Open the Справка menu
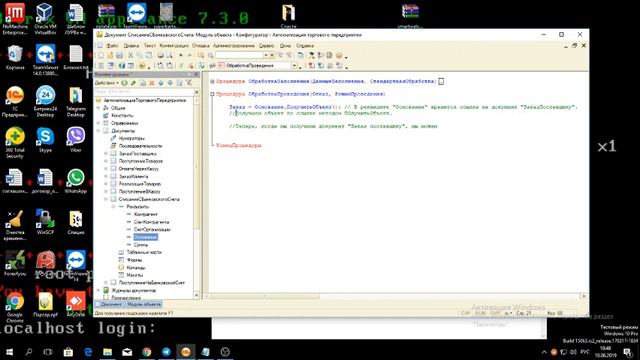640x360 pixels. (x=305, y=46)
